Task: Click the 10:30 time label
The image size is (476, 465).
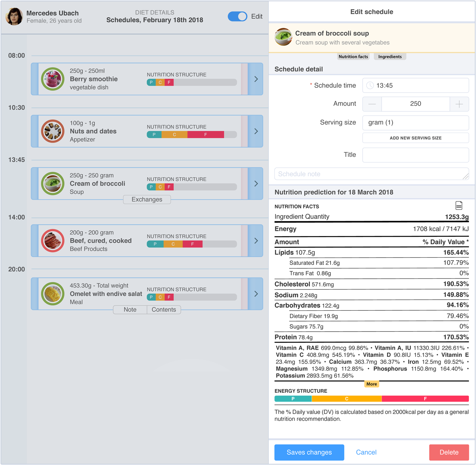Action: click(x=17, y=108)
